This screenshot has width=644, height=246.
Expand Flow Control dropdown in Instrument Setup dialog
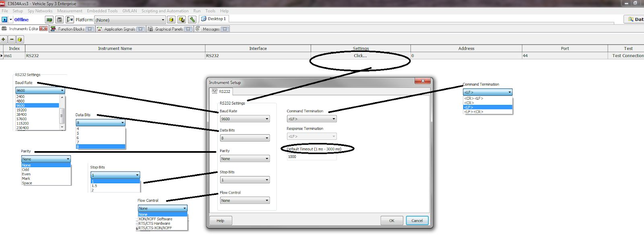266,201
